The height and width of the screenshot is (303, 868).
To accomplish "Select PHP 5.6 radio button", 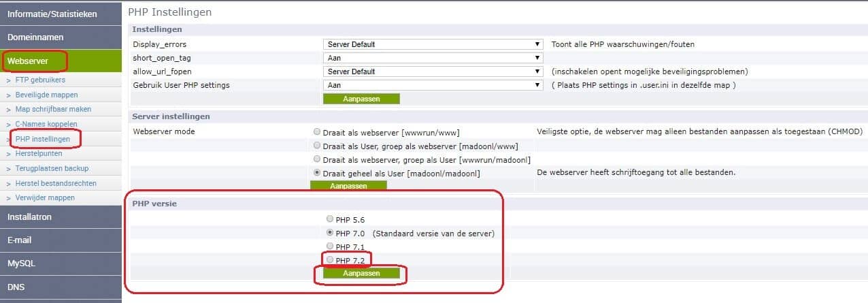I will [x=330, y=219].
